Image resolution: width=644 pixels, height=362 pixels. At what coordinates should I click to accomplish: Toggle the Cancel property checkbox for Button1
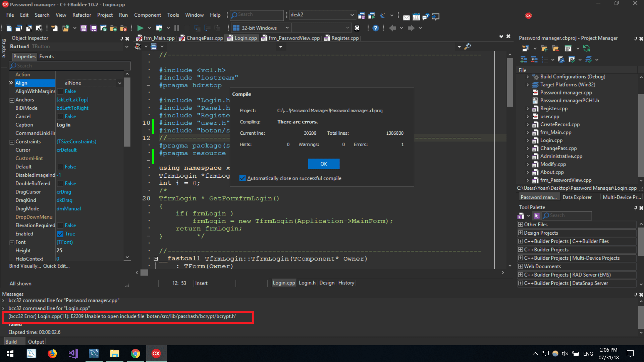[x=59, y=116]
